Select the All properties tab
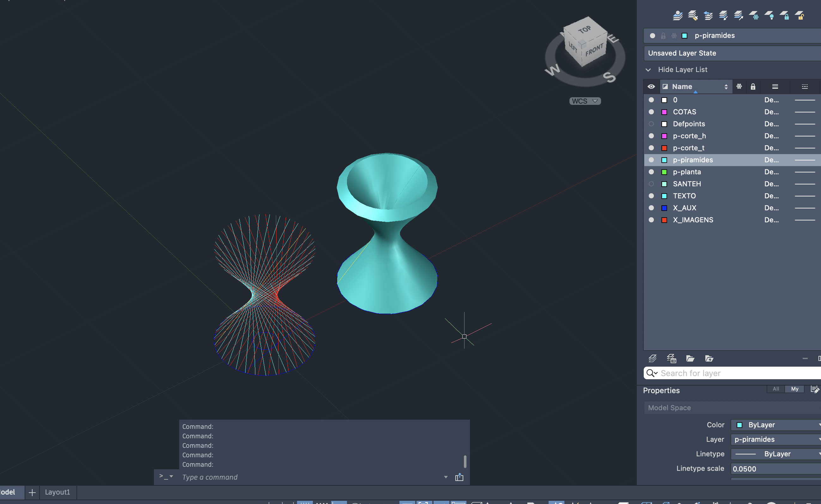Screen dimensions: 821x504 (x=775, y=389)
